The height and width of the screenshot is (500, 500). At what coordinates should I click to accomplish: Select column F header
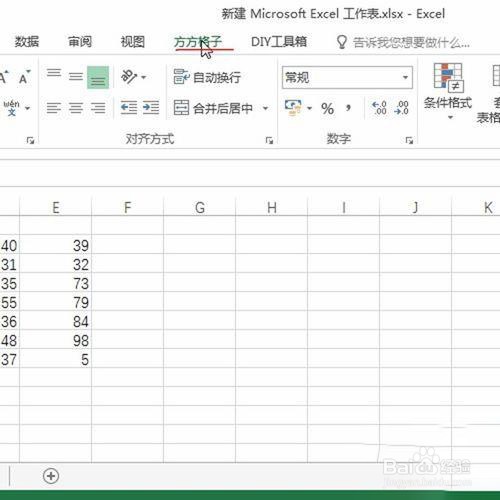tap(128, 207)
